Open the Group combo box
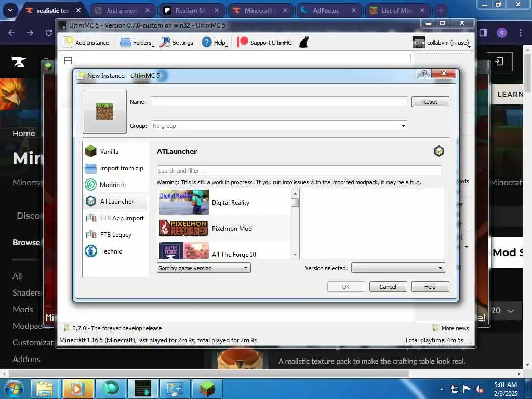The image size is (532, 399). pos(279,126)
